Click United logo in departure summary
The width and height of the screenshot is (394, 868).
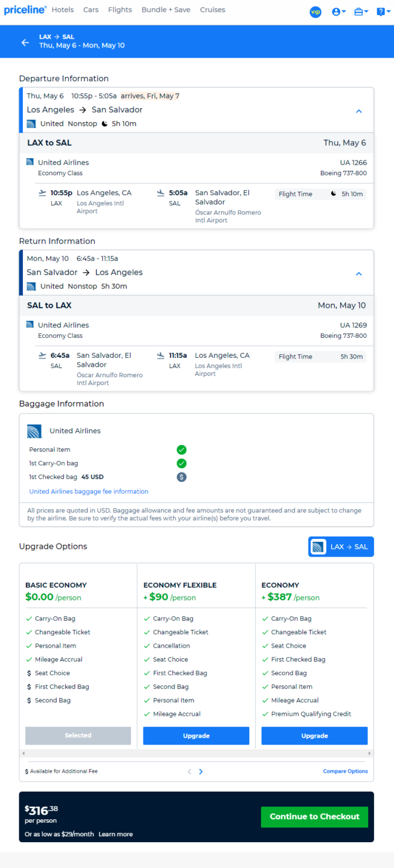(31, 123)
